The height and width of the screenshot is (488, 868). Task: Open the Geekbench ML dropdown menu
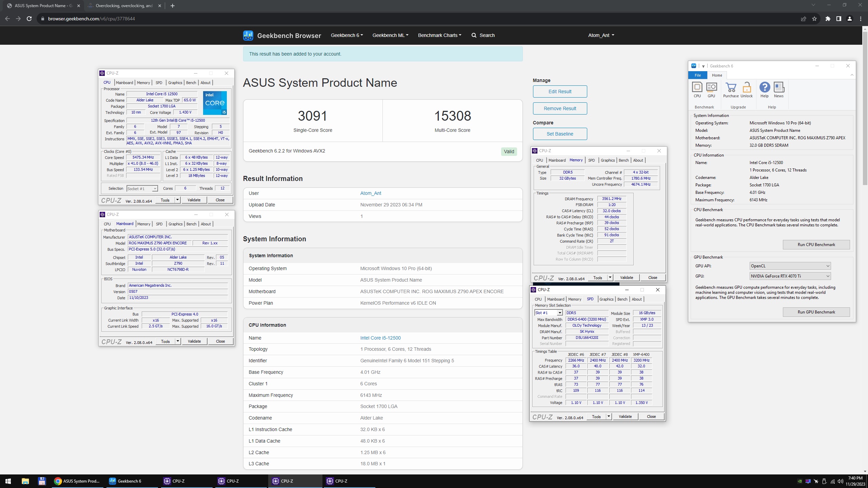tap(390, 35)
